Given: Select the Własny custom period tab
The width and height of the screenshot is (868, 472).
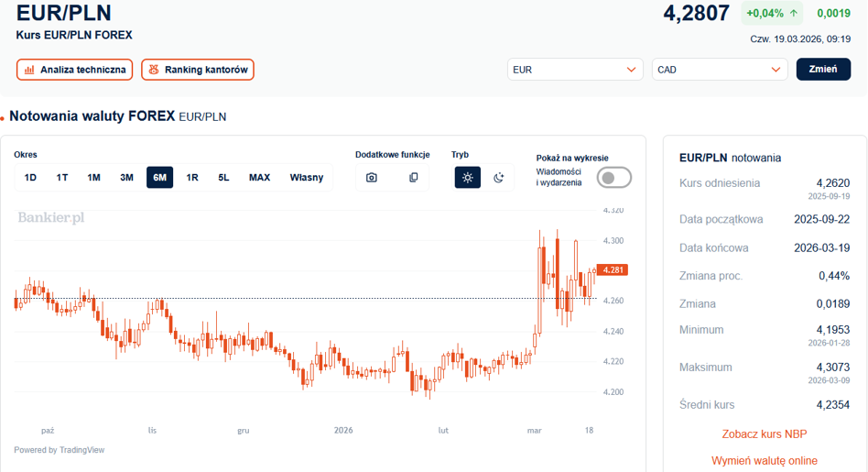Looking at the screenshot, I should point(307,177).
